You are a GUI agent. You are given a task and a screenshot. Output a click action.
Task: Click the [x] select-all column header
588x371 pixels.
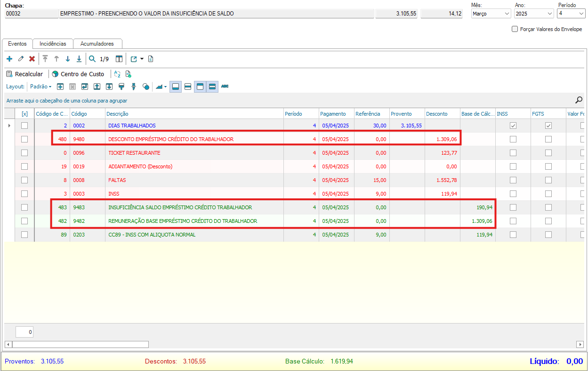point(24,114)
